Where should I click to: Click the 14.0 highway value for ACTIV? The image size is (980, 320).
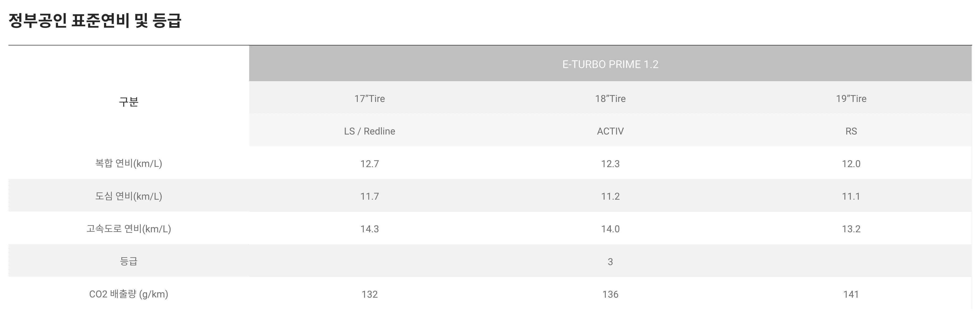click(610, 229)
